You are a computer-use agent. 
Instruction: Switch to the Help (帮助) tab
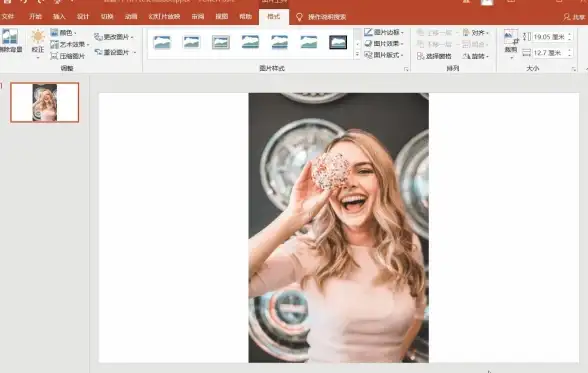tap(246, 16)
